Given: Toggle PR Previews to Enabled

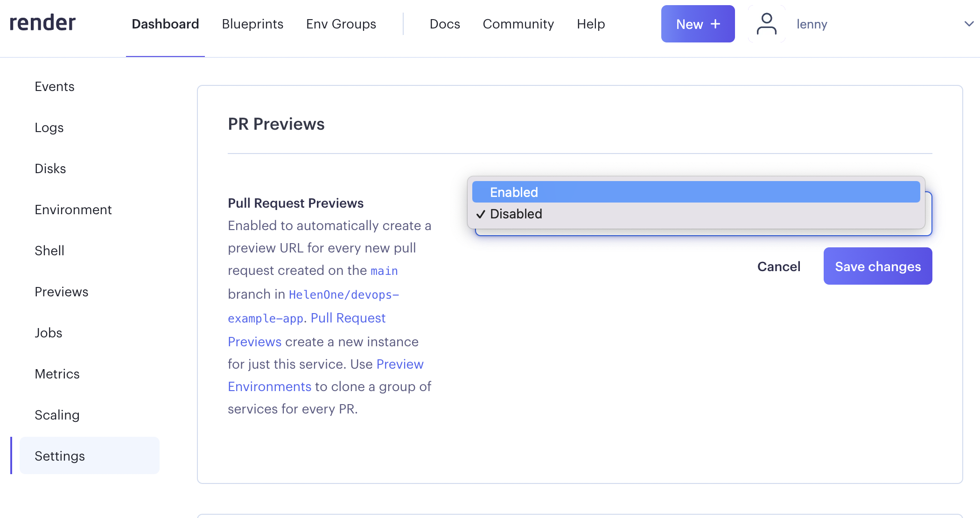Looking at the screenshot, I should 696,192.
